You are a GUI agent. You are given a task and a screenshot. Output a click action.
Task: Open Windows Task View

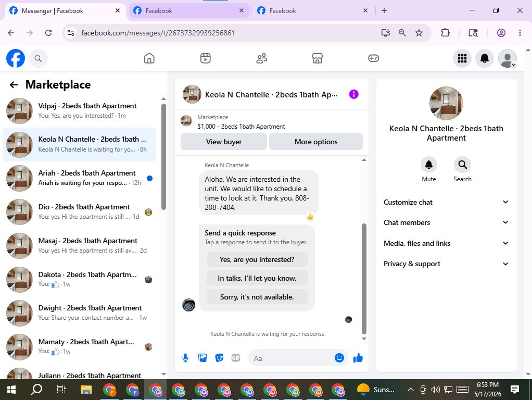(x=61, y=390)
